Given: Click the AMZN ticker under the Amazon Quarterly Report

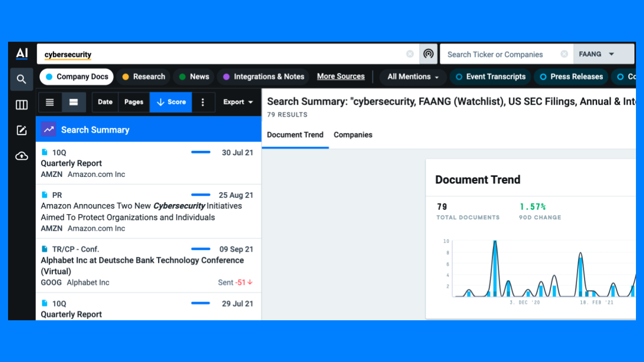Looking at the screenshot, I should click(x=52, y=174).
